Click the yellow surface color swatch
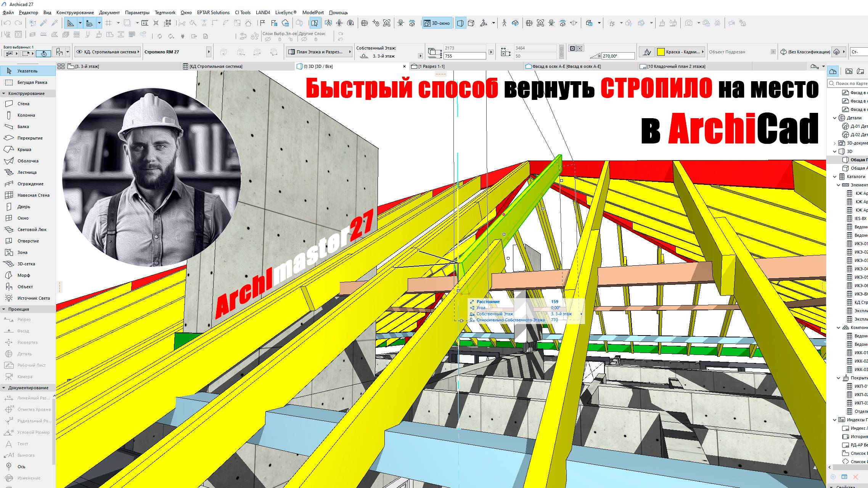 [661, 52]
